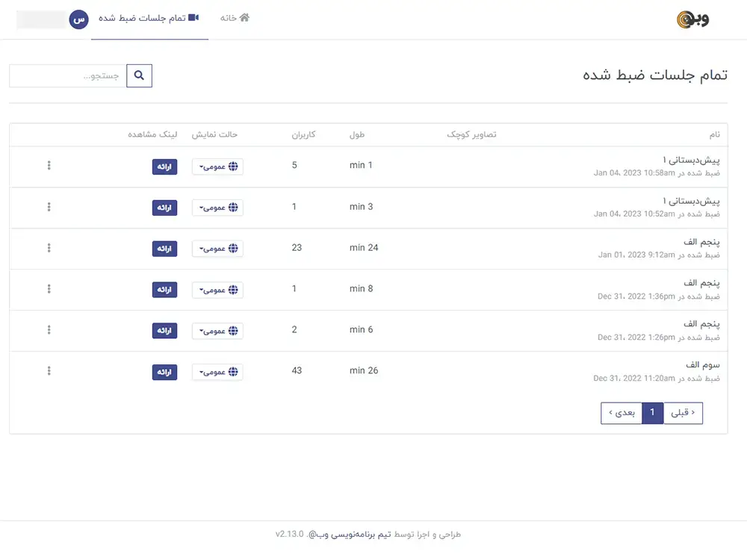Open the عمومی dropdown for the 8-minute پنجم الف recording

coord(217,290)
